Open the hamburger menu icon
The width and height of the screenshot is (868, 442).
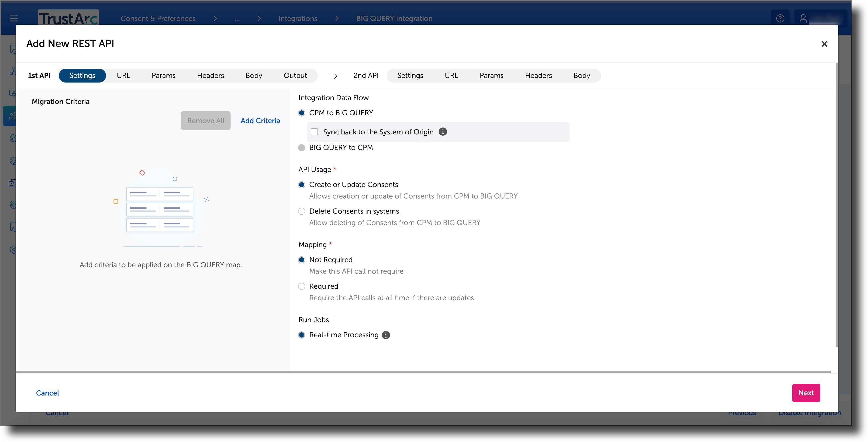14,19
